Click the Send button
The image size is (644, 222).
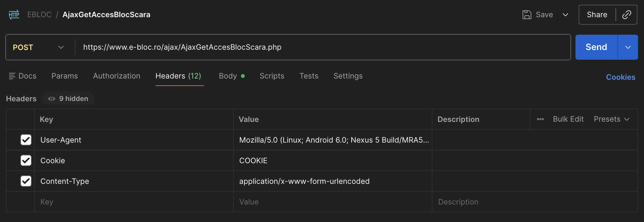[596, 47]
